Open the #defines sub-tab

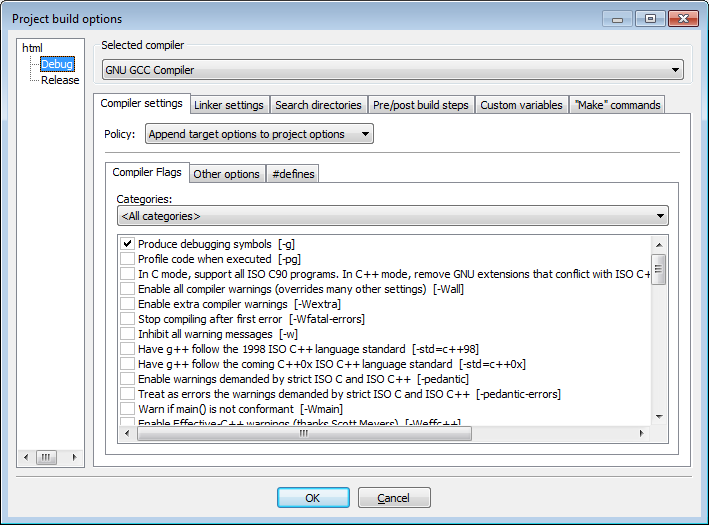click(293, 174)
